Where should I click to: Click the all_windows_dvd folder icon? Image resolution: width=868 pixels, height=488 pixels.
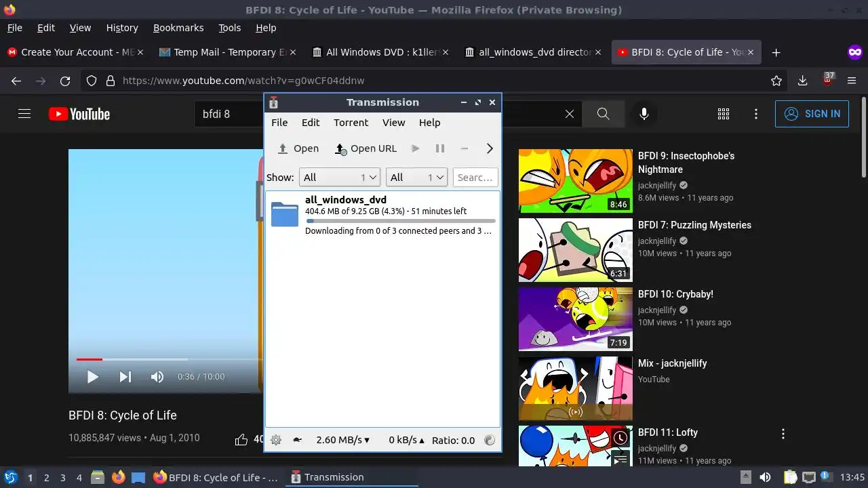tap(285, 214)
